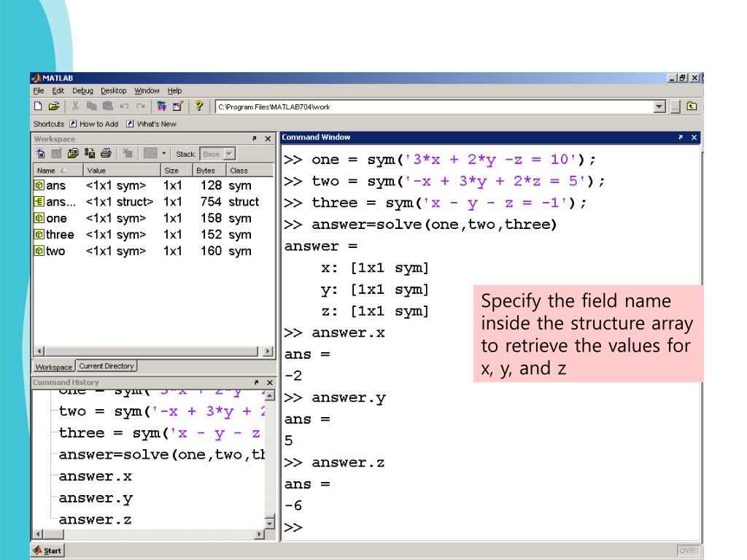Browse for folder with ellipsis button
The image size is (747, 560).
[675, 106]
